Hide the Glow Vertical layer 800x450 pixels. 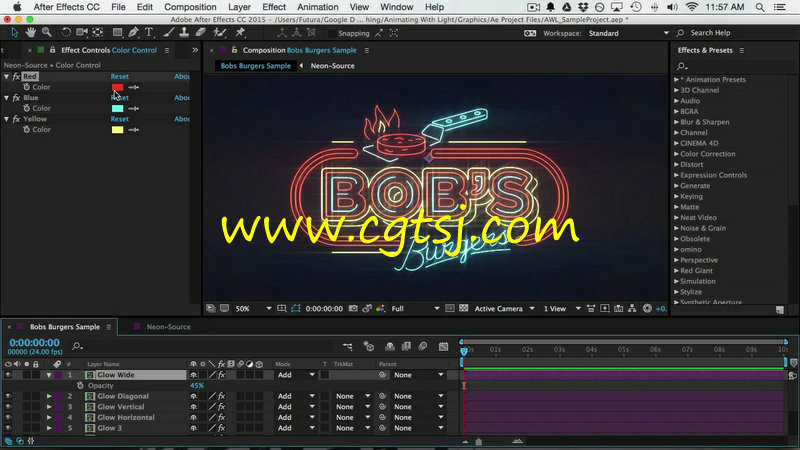pyautogui.click(x=8, y=407)
